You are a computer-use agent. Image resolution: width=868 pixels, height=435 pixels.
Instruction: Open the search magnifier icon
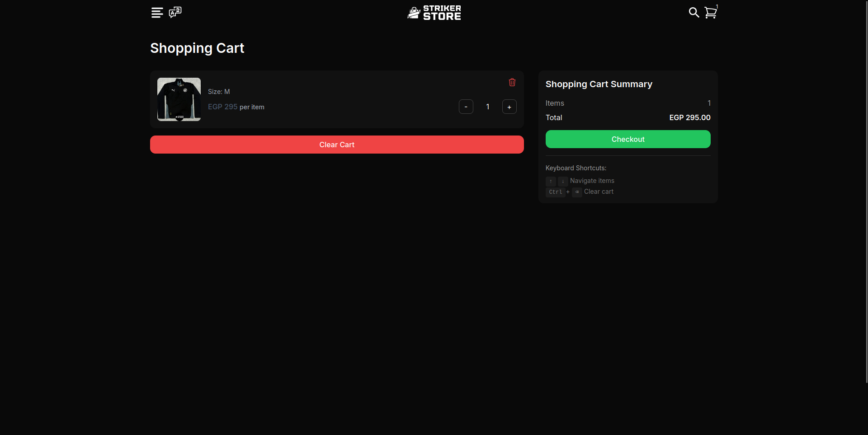pos(693,13)
